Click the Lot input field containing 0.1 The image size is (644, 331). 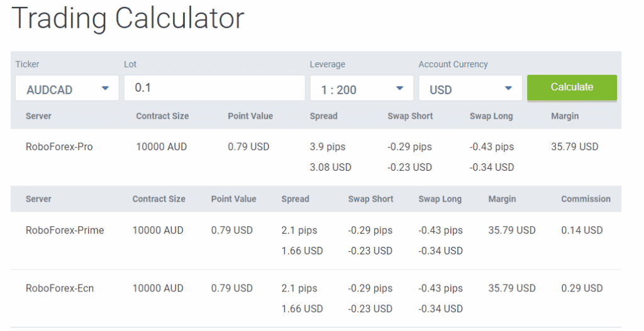point(214,88)
